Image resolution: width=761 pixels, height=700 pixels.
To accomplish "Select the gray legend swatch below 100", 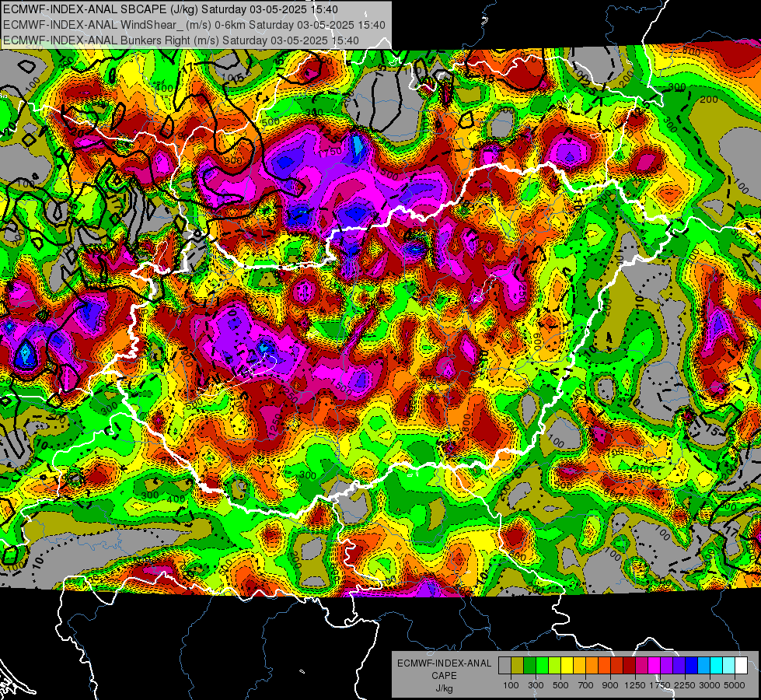I will (x=504, y=666).
